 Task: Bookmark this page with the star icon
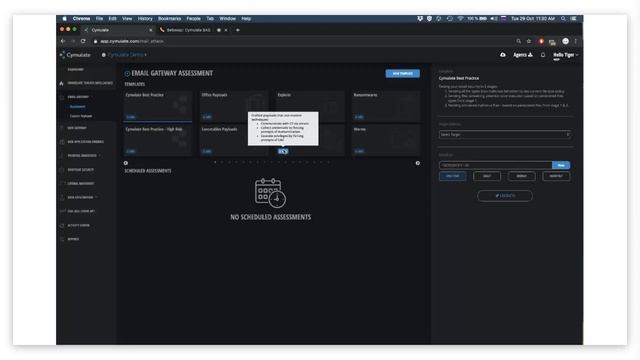(529, 41)
